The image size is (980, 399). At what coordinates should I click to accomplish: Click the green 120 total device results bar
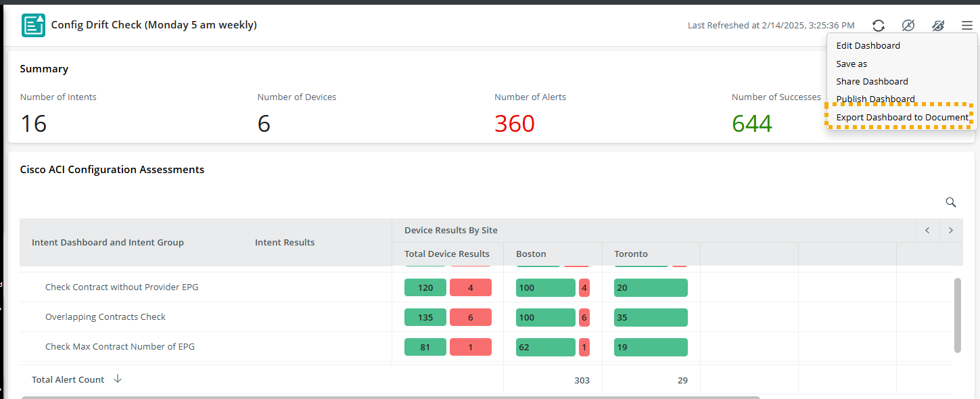[x=425, y=287]
